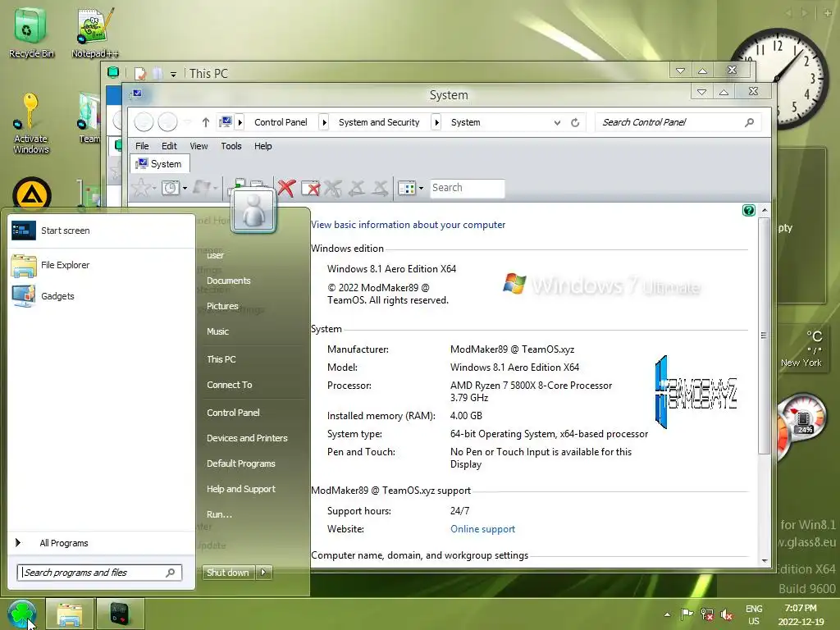Open the Edit menu

(x=169, y=146)
